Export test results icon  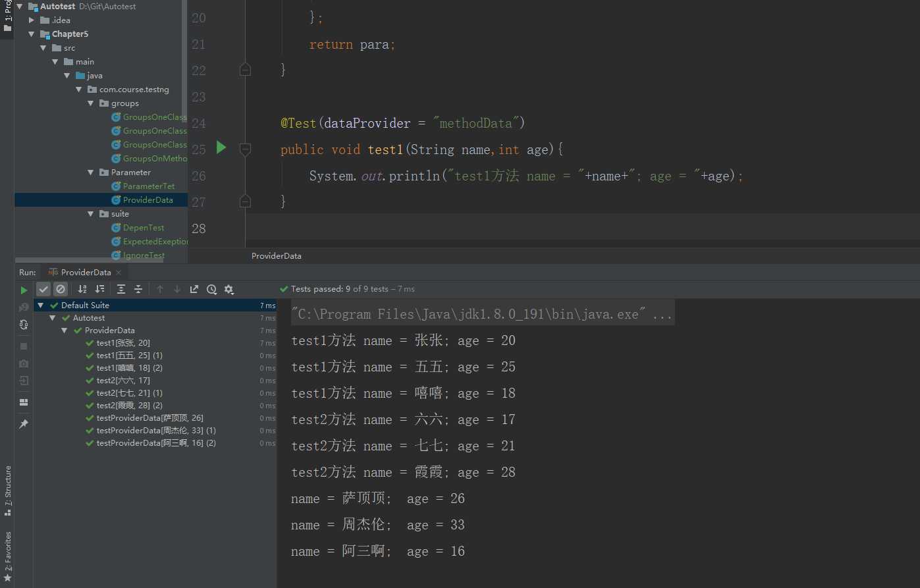pyautogui.click(x=194, y=289)
